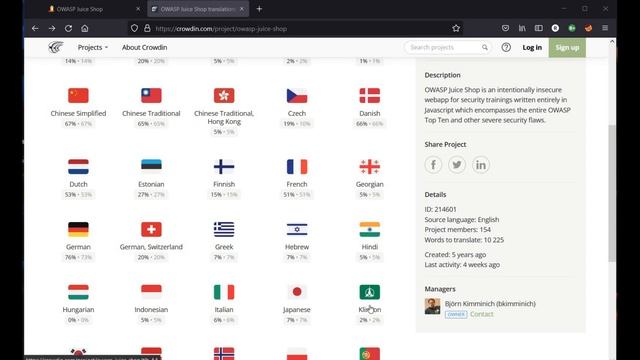This screenshot has width=640, height=360.
Task: Click the Czech flag icon
Action: tap(297, 96)
